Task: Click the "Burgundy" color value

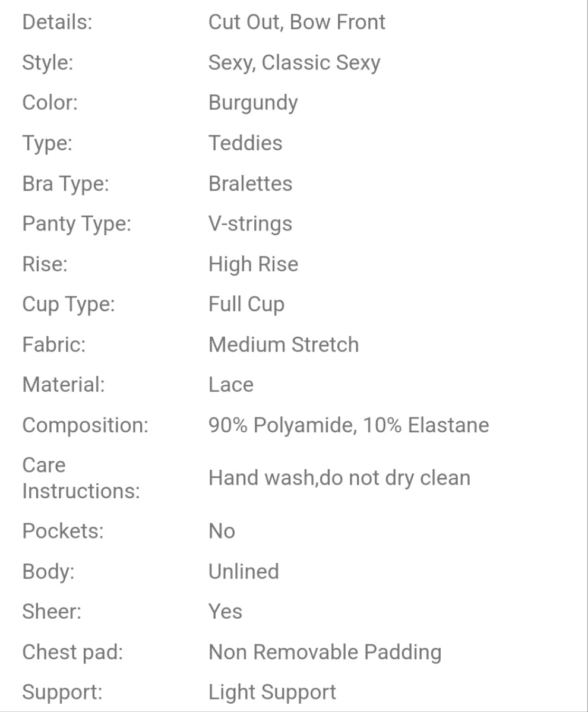Action: coord(253,103)
